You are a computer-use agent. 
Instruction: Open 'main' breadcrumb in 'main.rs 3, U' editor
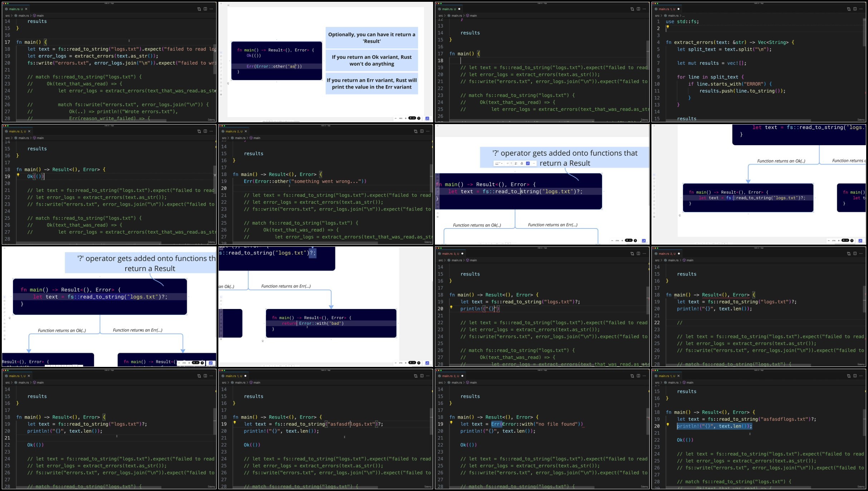pyautogui.click(x=473, y=260)
